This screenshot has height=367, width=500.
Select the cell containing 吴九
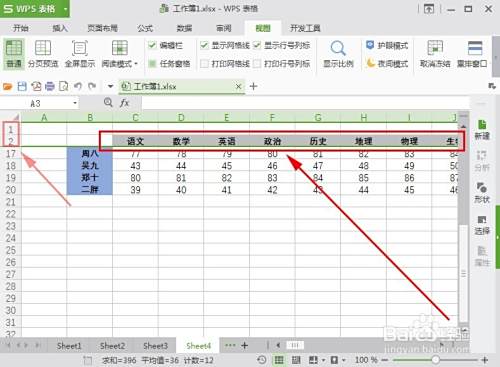90,166
